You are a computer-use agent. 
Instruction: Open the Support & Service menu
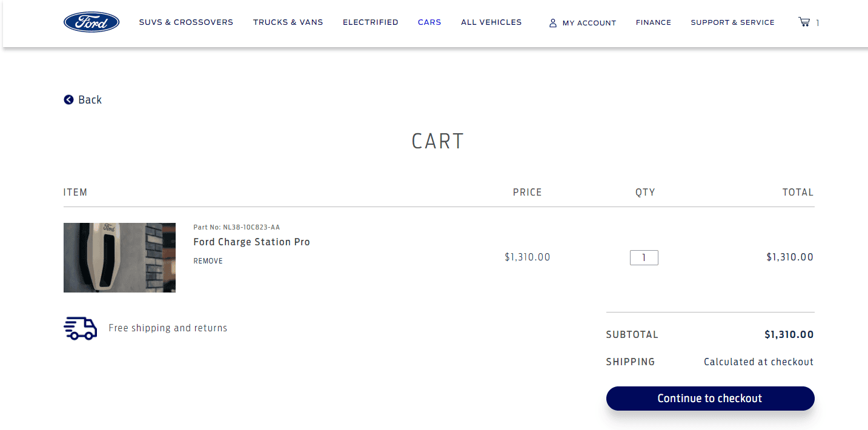732,22
